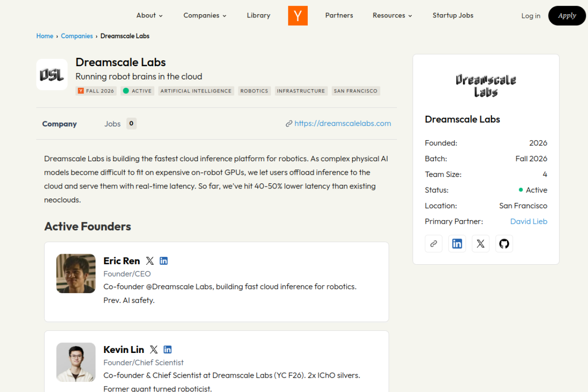Image resolution: width=588 pixels, height=392 pixels.
Task: Open https://dreamscalelabs.com website link
Action: pos(342,124)
